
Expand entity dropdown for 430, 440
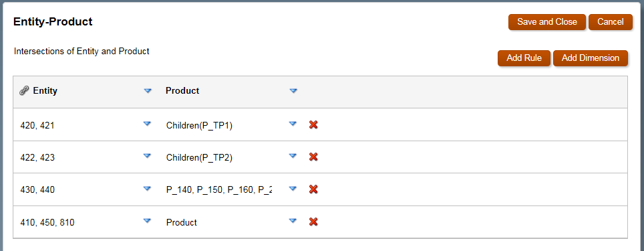147,189
